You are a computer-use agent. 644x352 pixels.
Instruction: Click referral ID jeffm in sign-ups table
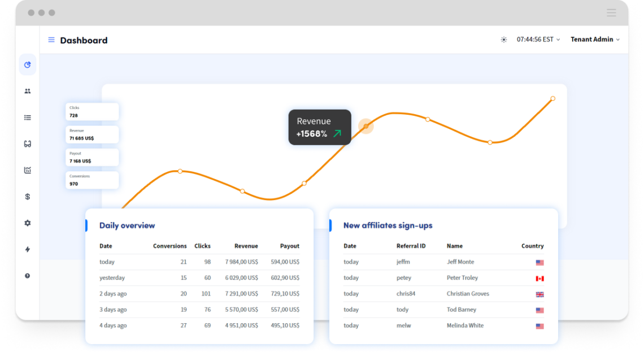pos(403,262)
